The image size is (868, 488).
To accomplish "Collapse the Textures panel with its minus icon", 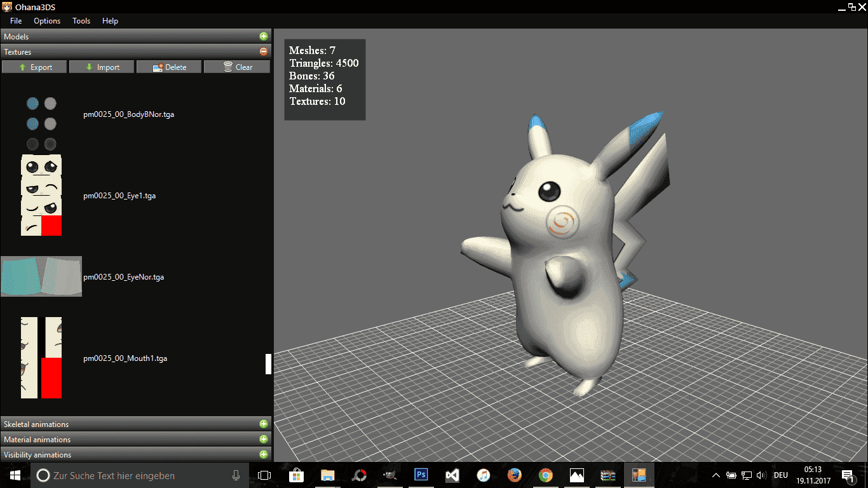I will click(264, 52).
